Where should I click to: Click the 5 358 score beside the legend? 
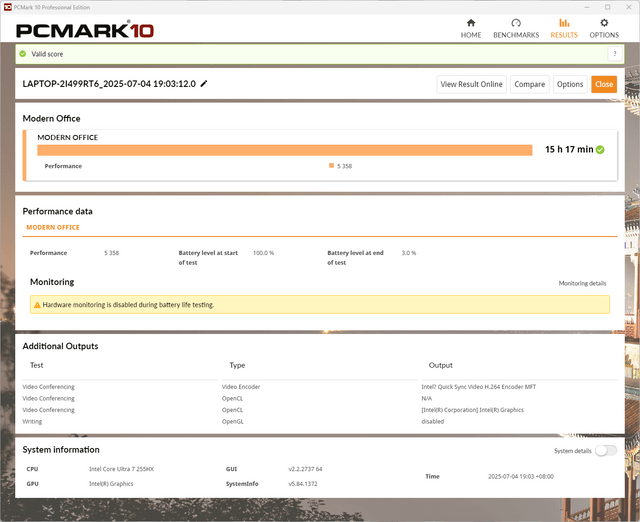point(344,166)
